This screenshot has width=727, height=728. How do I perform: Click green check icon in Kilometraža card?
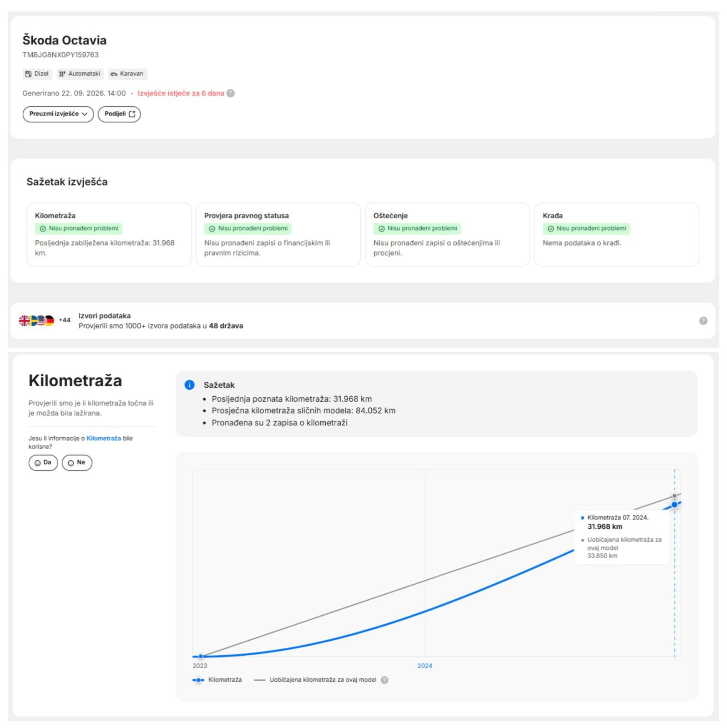coord(43,229)
